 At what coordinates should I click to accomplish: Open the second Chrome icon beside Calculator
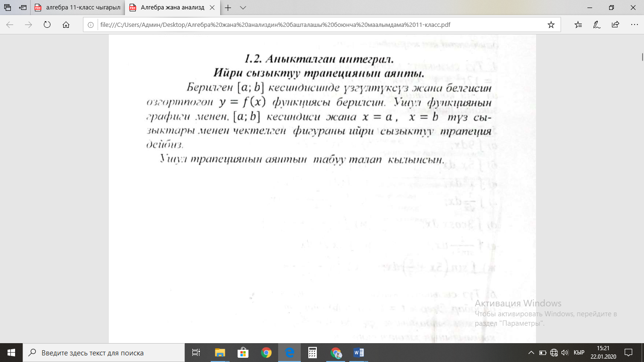click(335, 353)
